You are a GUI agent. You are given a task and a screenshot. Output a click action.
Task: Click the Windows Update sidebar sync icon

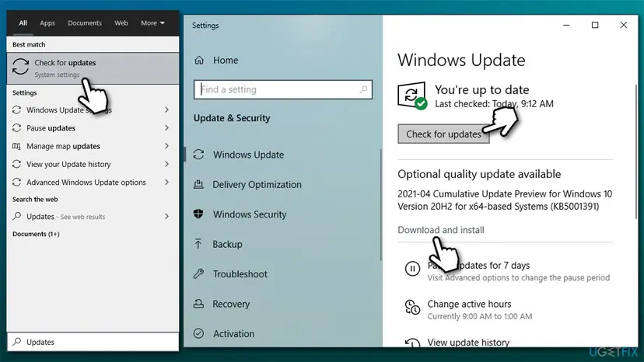pos(199,155)
